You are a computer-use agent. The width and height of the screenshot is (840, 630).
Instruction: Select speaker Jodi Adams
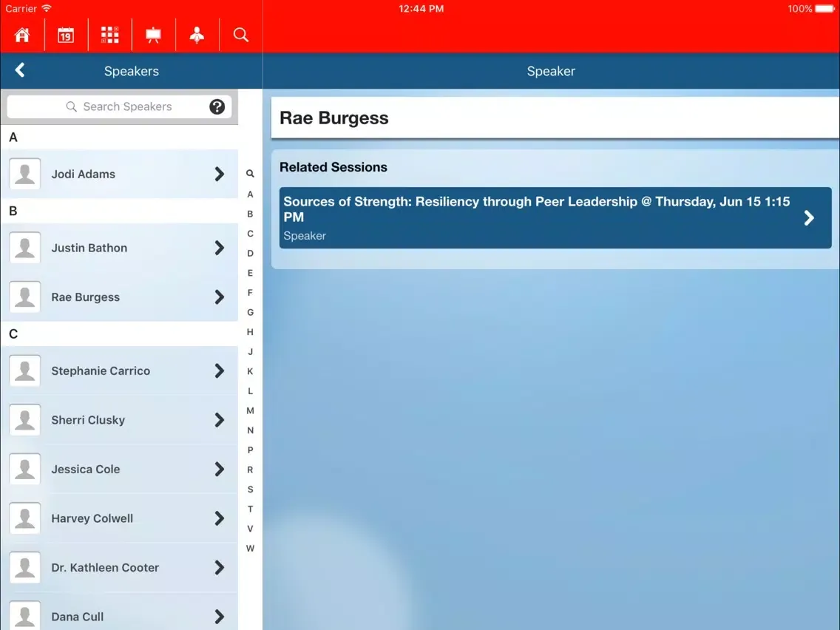pyautogui.click(x=120, y=174)
